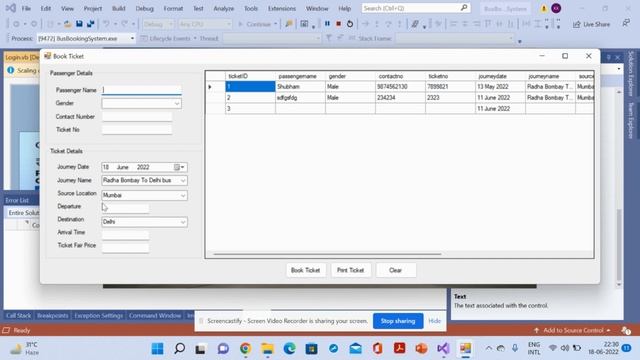Click the search magnifier icon in Visual Studio
This screenshot has width=640, height=360.
click(x=464, y=8)
